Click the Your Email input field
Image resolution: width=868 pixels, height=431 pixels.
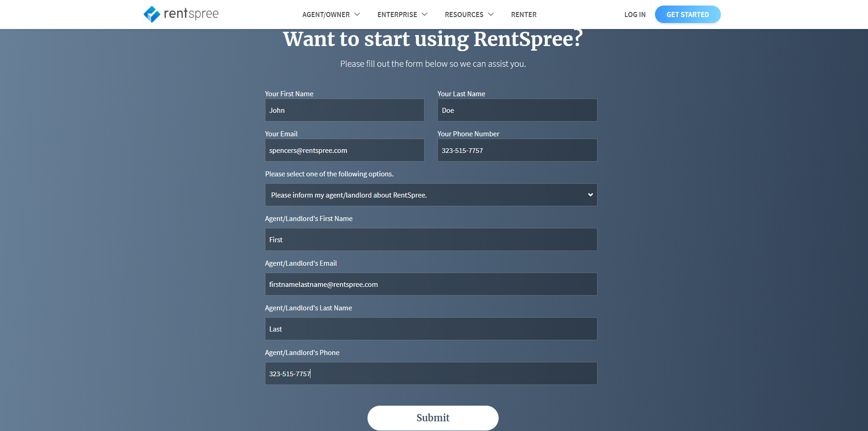(345, 150)
